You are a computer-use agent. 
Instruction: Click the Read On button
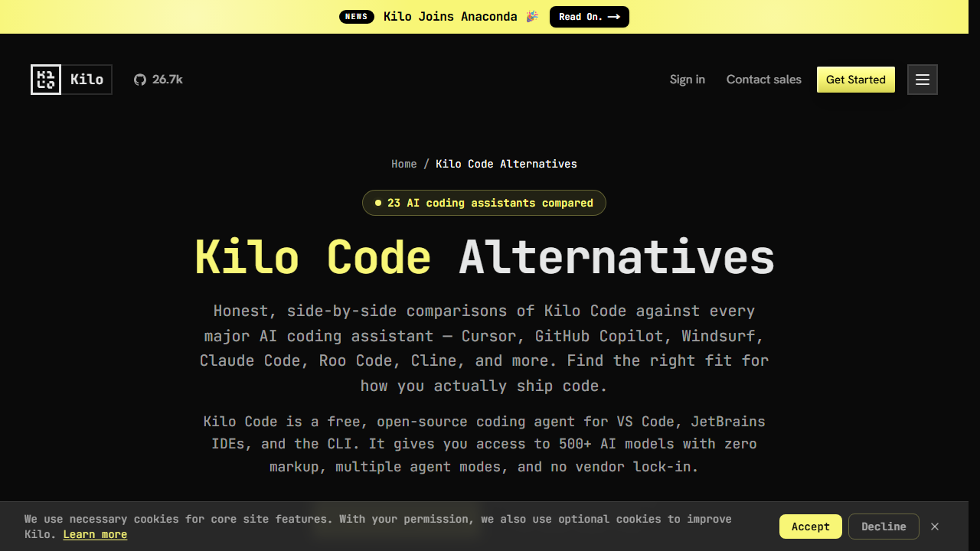590,17
